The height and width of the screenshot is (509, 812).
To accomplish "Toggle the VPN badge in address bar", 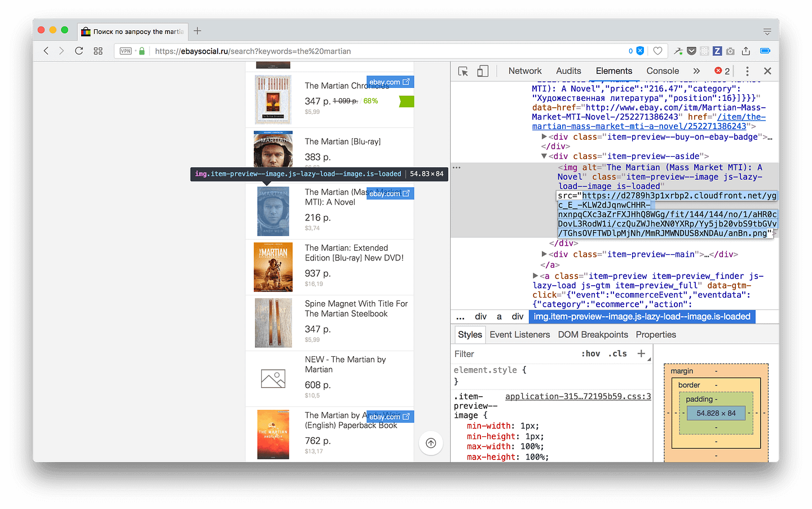I will point(126,51).
